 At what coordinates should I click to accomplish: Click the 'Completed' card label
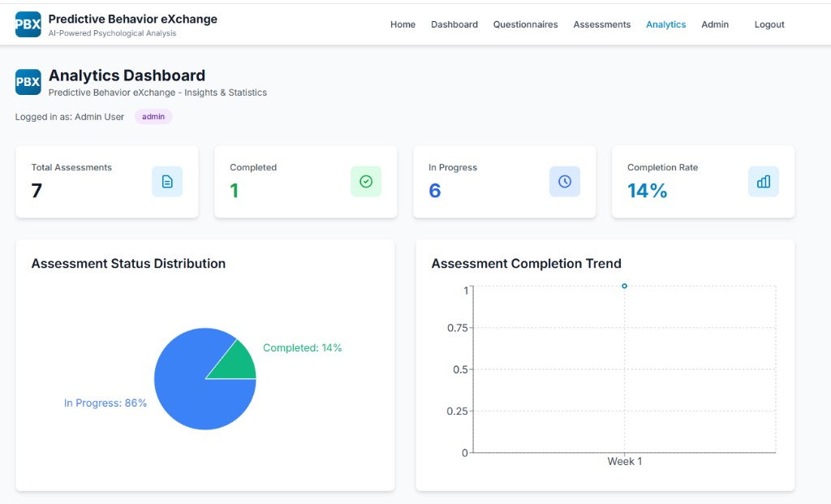click(x=253, y=167)
